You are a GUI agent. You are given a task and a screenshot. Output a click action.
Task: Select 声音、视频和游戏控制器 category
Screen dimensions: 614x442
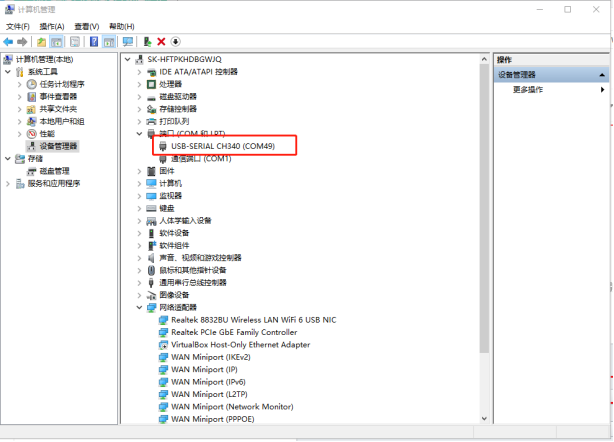point(200,258)
